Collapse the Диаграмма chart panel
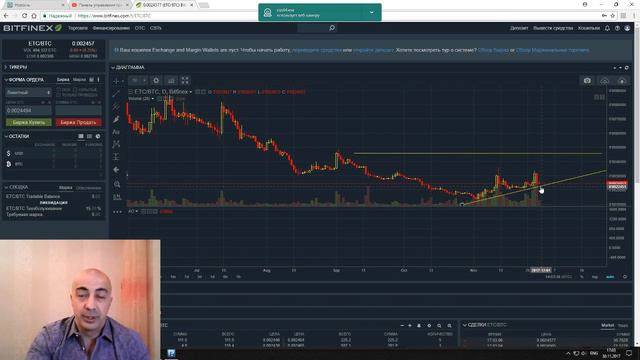 pyautogui.click(x=113, y=68)
